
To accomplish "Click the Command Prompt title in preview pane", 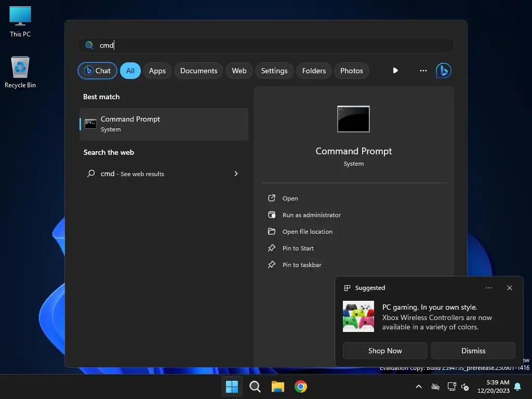I will (x=353, y=151).
